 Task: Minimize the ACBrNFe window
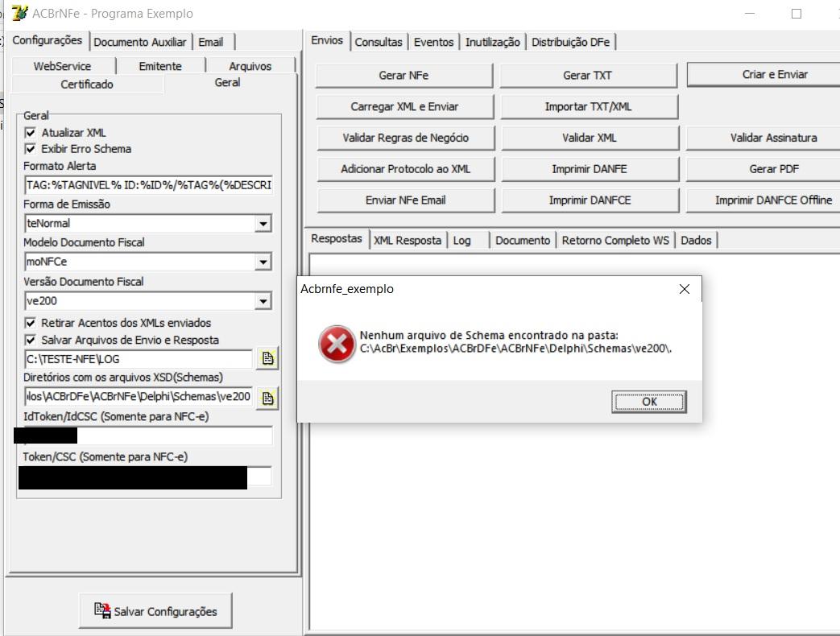(750, 14)
